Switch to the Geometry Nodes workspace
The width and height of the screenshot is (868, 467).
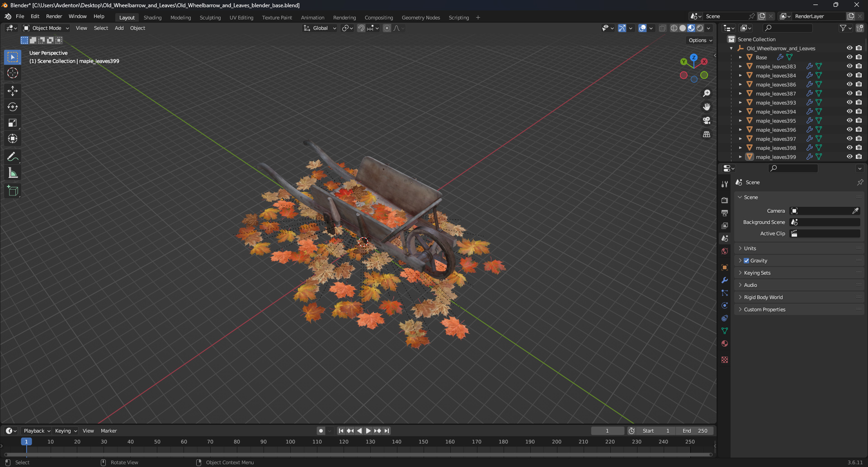pyautogui.click(x=421, y=18)
